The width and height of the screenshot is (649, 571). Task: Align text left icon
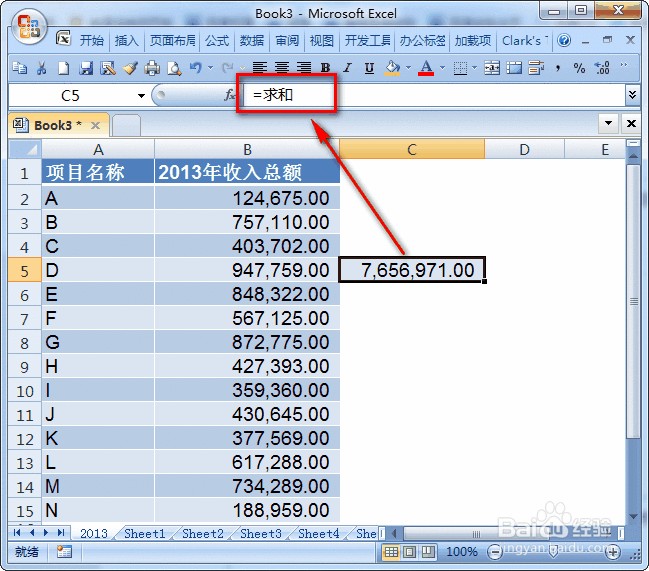(260, 67)
